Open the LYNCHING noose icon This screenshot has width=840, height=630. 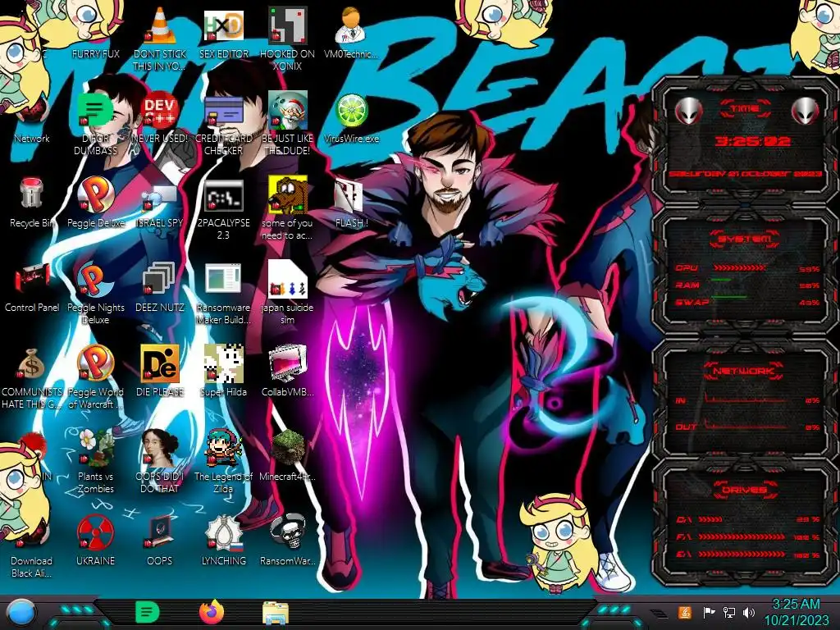click(x=223, y=532)
